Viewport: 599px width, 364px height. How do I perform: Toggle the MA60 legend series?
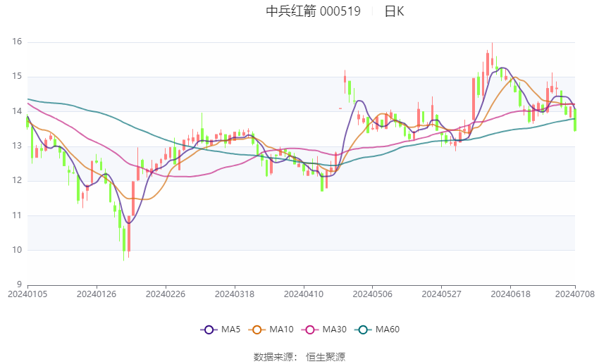tap(378, 330)
